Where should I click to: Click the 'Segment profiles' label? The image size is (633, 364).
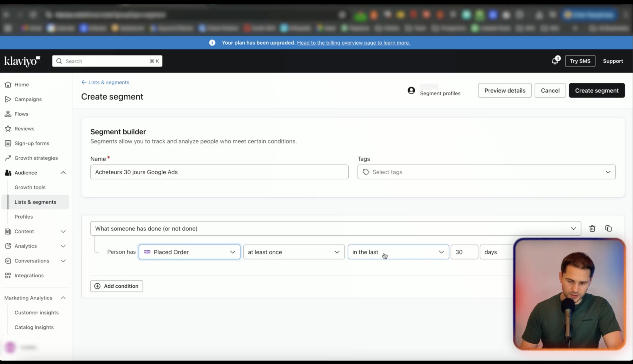(440, 94)
